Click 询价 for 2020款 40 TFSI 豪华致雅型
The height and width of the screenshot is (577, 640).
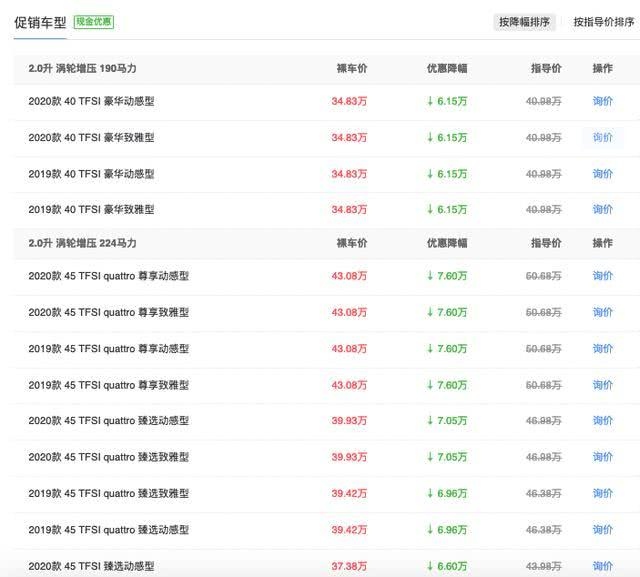602,137
